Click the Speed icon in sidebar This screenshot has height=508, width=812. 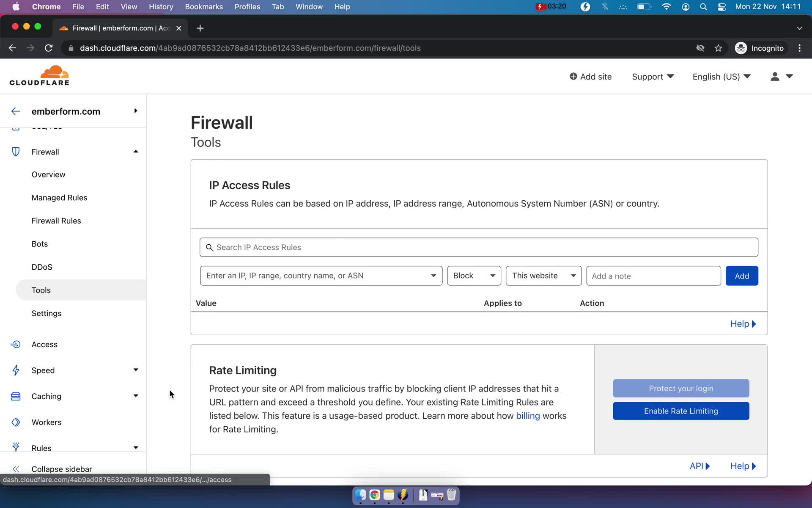coord(16,370)
